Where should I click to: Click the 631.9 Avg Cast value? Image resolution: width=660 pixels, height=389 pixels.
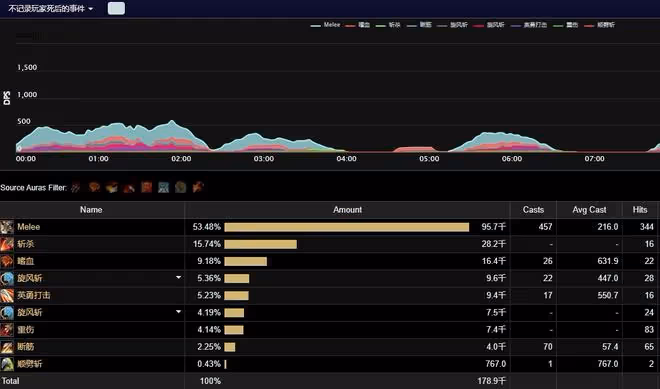[x=608, y=261]
